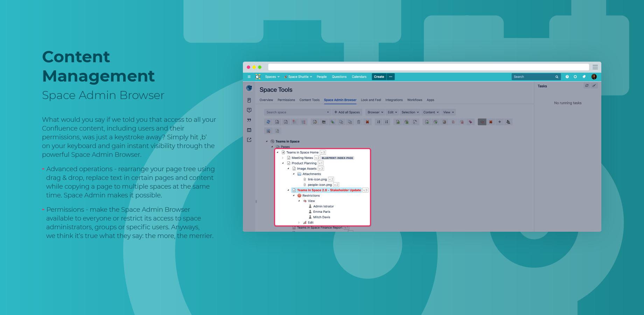The image size is (644, 315).
Task: Expand the Meeting Notes node
Action: point(283,158)
